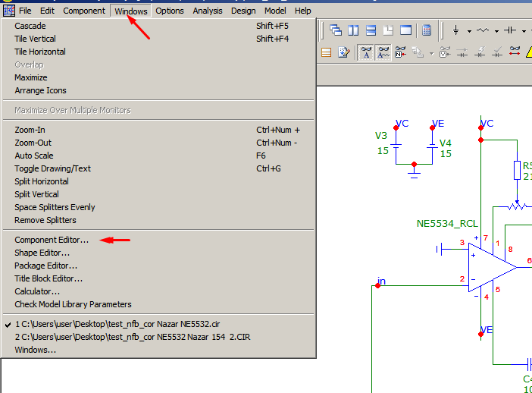Toggle Pin Connections display (glasses red dots)
This screenshot has height=393, width=532.
click(x=515, y=52)
